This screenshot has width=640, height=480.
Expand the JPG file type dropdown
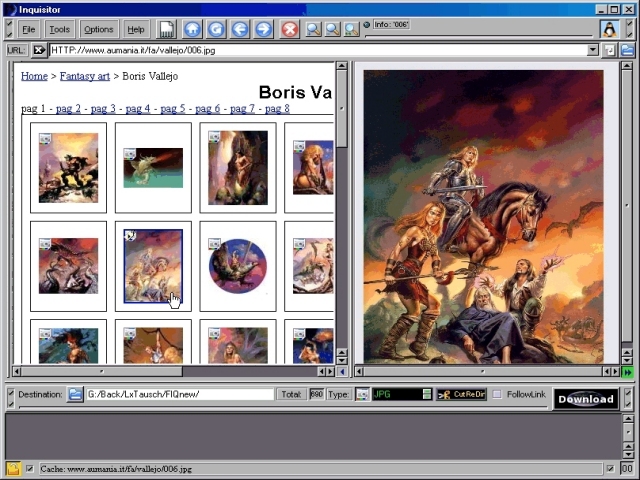(427, 394)
